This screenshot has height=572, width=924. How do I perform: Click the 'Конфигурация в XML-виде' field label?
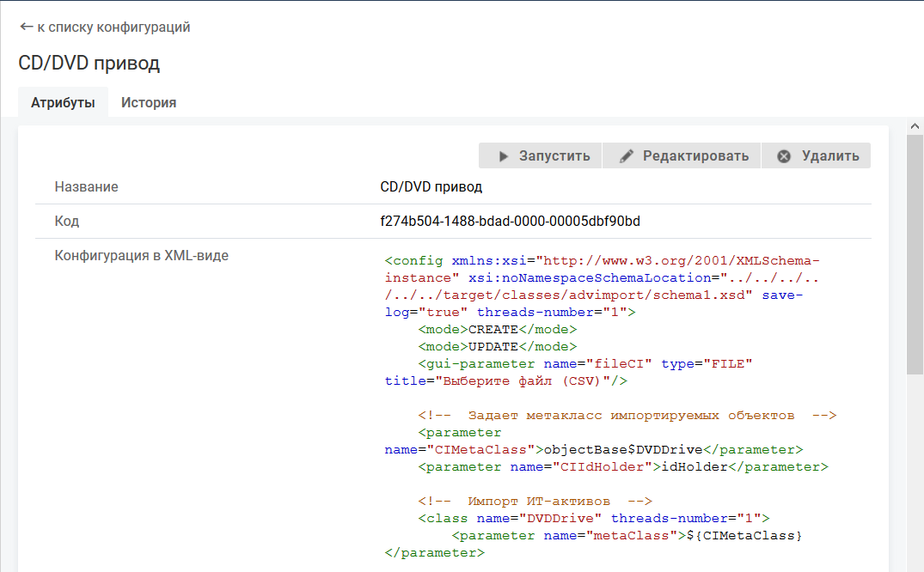click(x=141, y=256)
